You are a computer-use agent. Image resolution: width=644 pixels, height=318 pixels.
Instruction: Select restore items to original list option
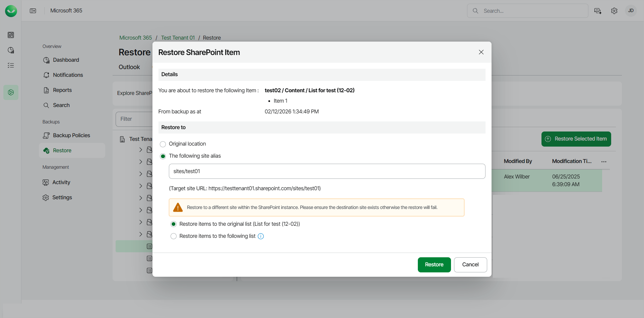174,224
